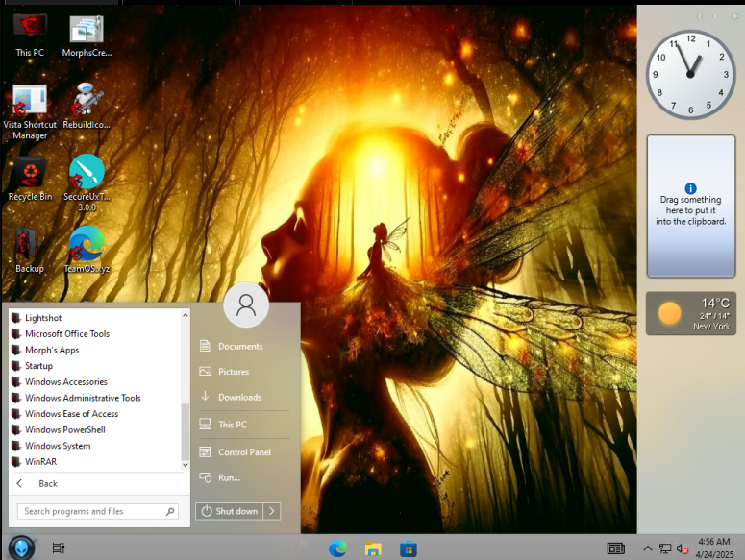The height and width of the screenshot is (560, 745).
Task: Open the TeamOS.xyz desktop shortcut
Action: (87, 250)
